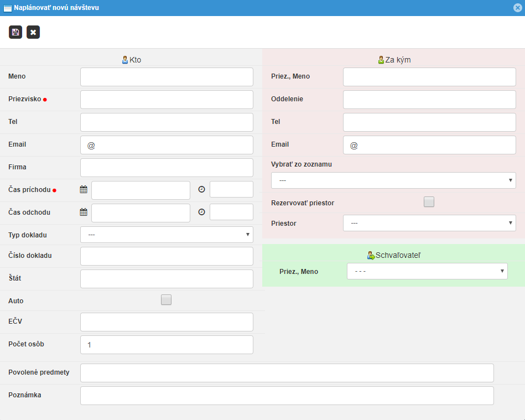Open calendar picker for Čas príchodu

(x=84, y=189)
